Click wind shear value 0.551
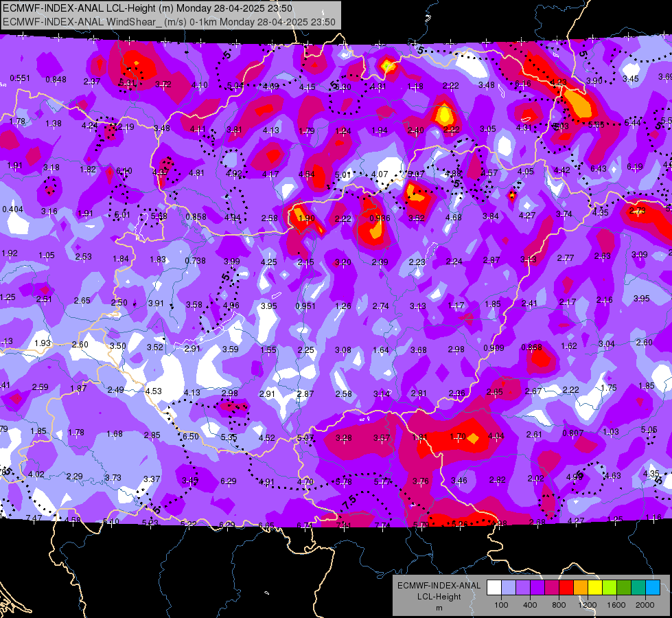Image resolution: width=672 pixels, height=618 pixels. click(20, 78)
